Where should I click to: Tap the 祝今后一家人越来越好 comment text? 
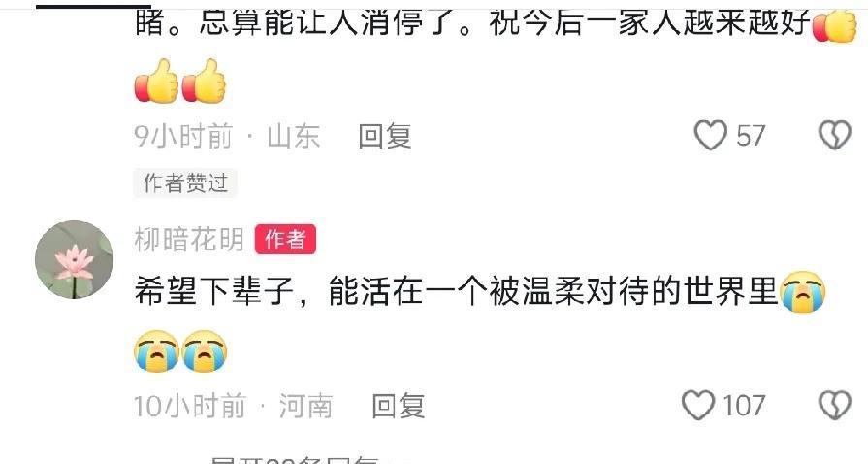tap(650, 22)
